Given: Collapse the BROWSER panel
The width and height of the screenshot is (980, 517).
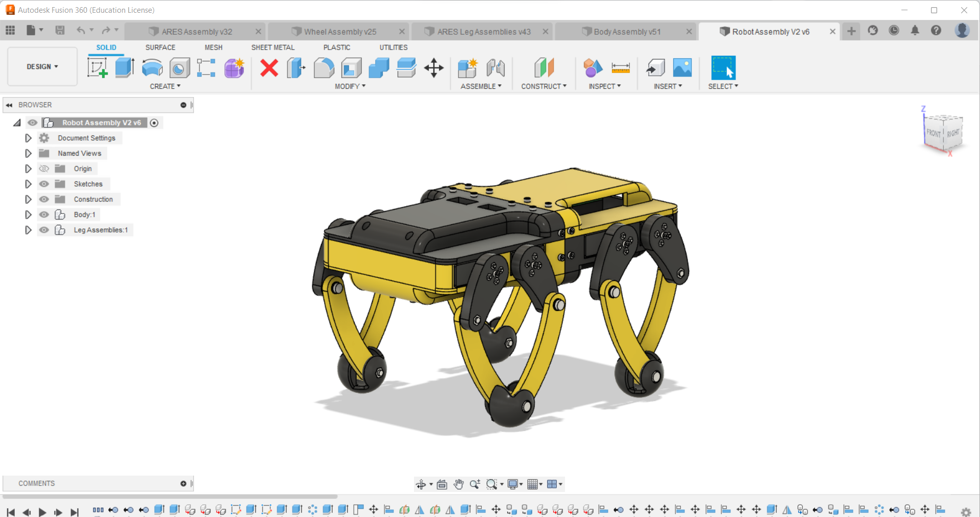Looking at the screenshot, I should tap(9, 105).
